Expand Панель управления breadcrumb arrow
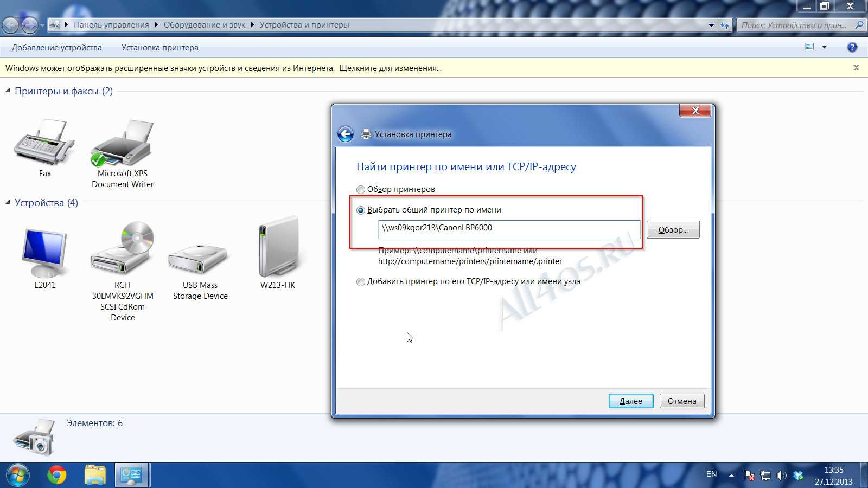Screen dimensions: 868x488 pyautogui.click(x=156, y=25)
